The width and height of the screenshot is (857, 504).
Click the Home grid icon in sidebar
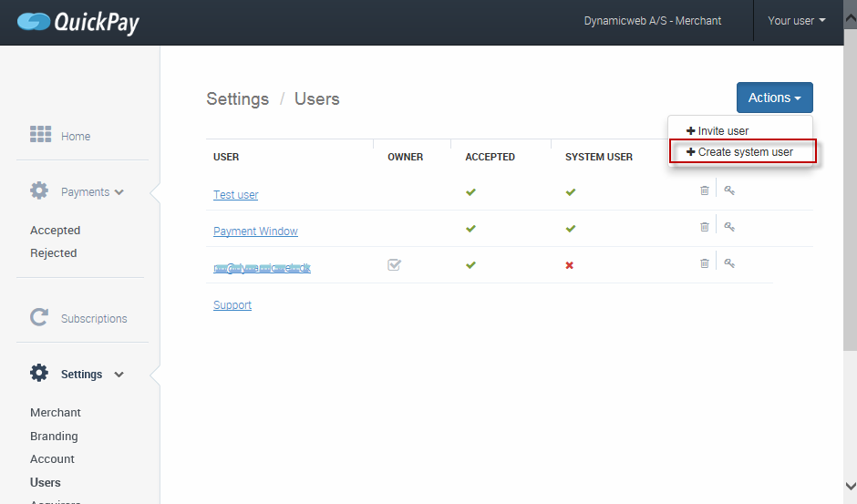tap(40, 135)
